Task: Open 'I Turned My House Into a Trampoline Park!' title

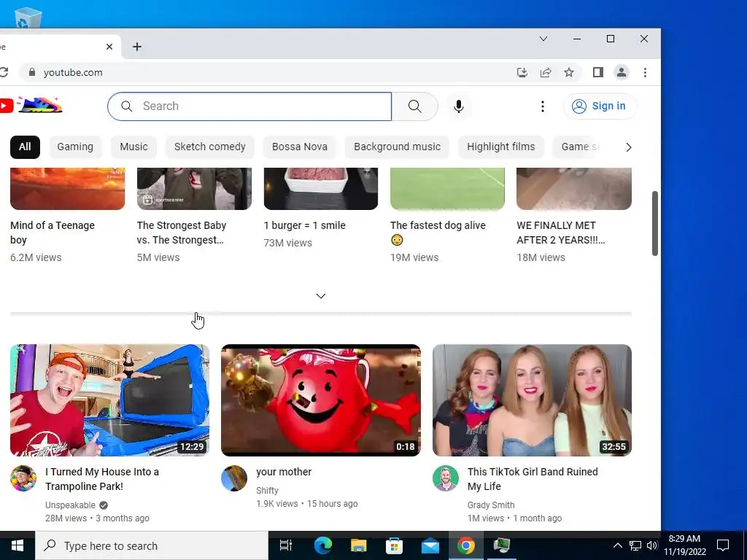Action: 102,479
